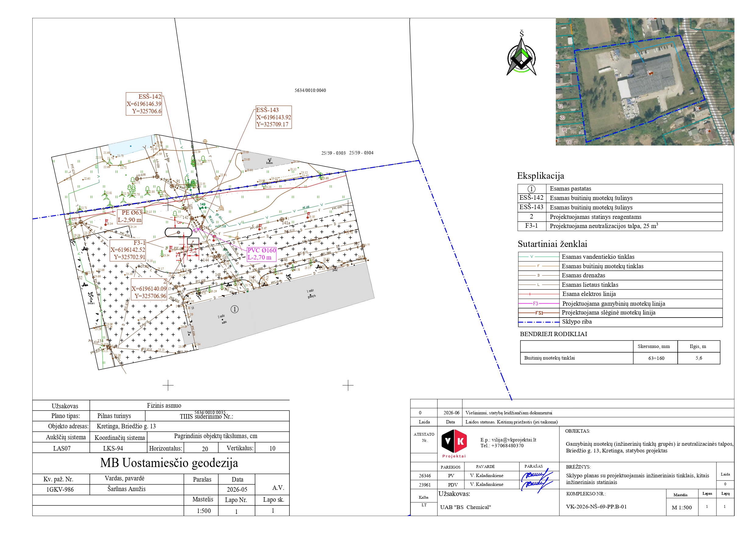The image size is (756, 534).
Task: Select the ESŠ-142 coordinate callout on the plan
Action: pos(144,104)
